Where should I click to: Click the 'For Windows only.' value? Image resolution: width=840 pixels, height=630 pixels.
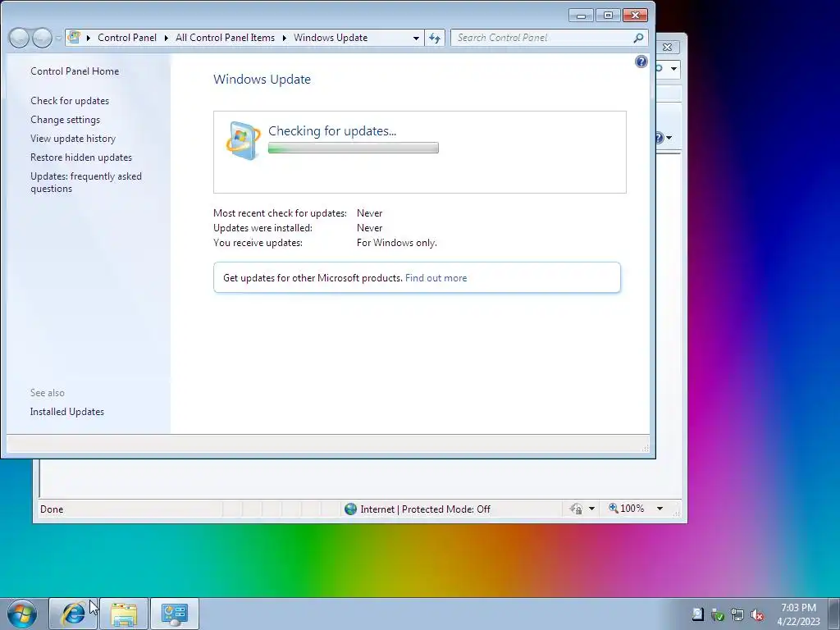pos(397,243)
